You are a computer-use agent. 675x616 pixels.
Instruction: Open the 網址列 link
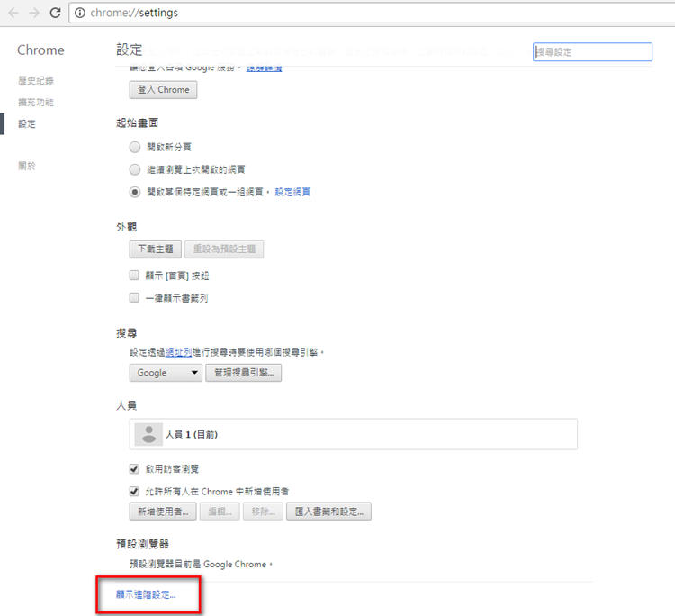[x=179, y=352]
